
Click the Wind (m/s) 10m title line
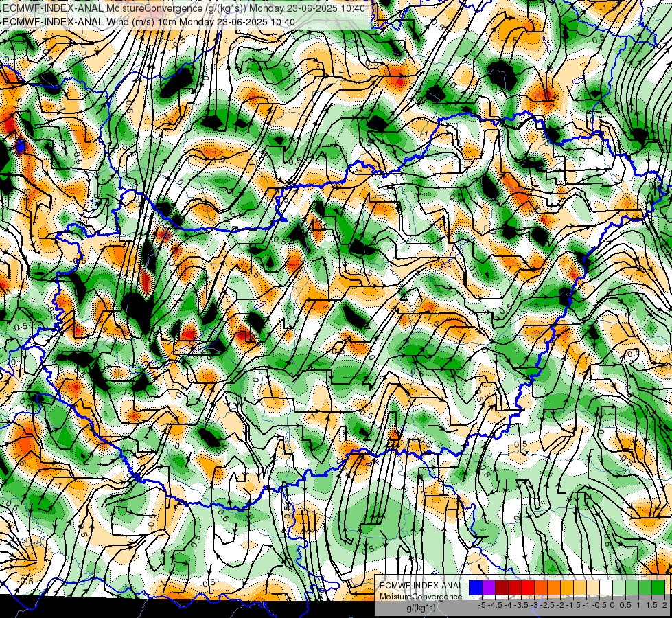coord(149,22)
